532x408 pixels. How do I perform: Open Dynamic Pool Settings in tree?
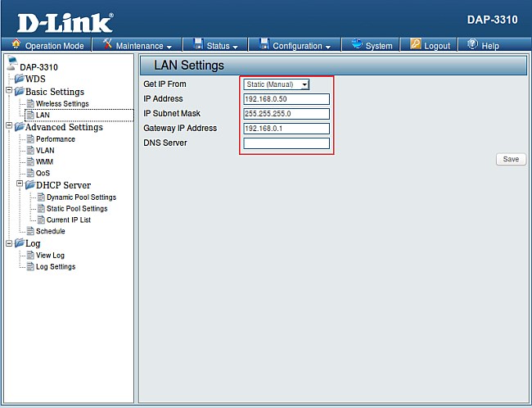coord(81,197)
